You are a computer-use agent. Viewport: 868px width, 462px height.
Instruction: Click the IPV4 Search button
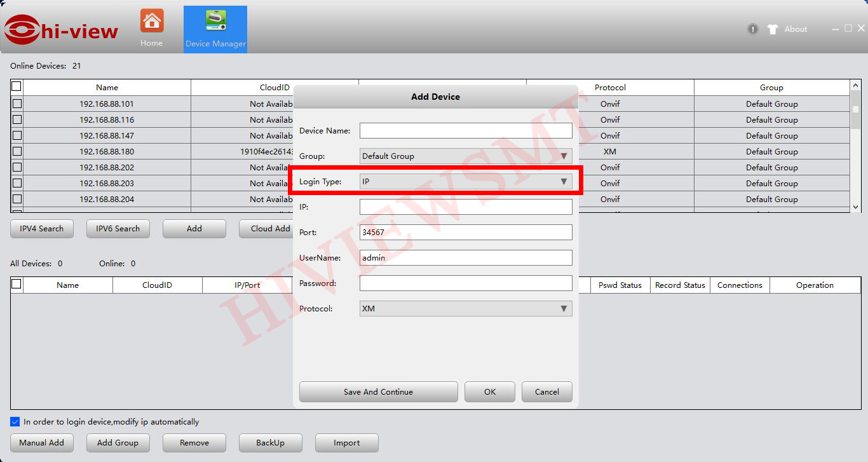pyautogui.click(x=42, y=229)
